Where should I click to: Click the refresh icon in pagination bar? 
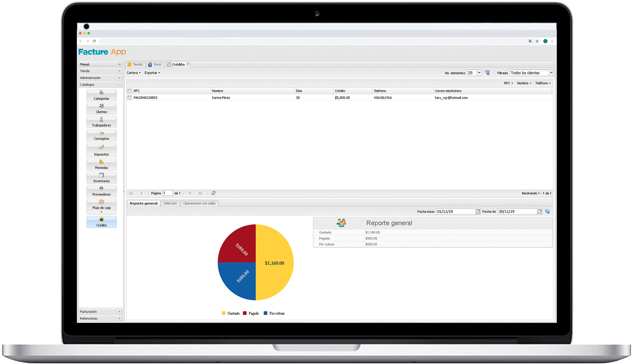pyautogui.click(x=213, y=193)
